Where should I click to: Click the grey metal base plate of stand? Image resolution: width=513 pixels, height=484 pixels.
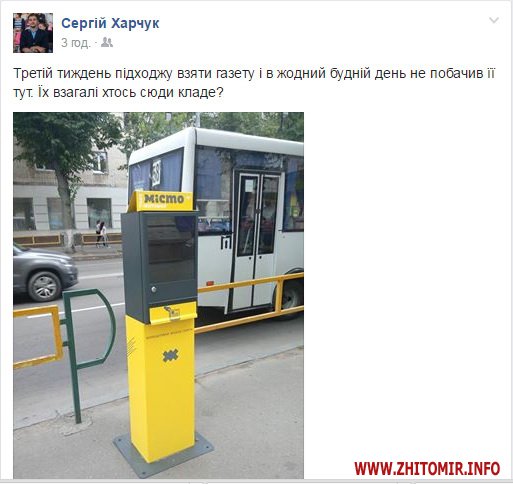click(163, 454)
